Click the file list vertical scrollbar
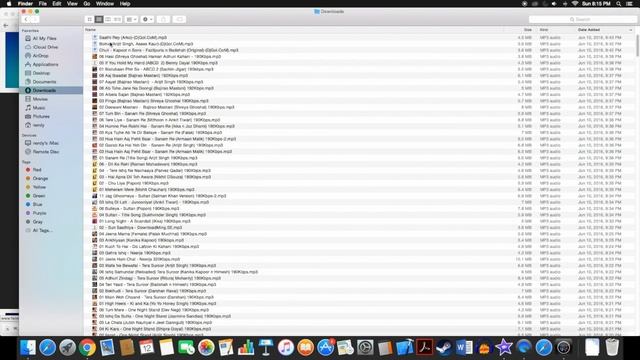This screenshot has height=360, width=640. click(638, 45)
